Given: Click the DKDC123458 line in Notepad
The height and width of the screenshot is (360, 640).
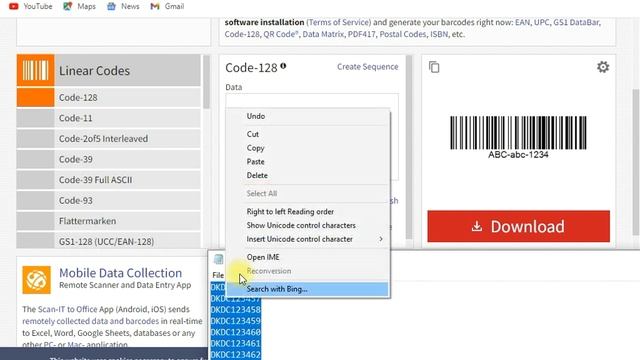Looking at the screenshot, I should (x=236, y=310).
